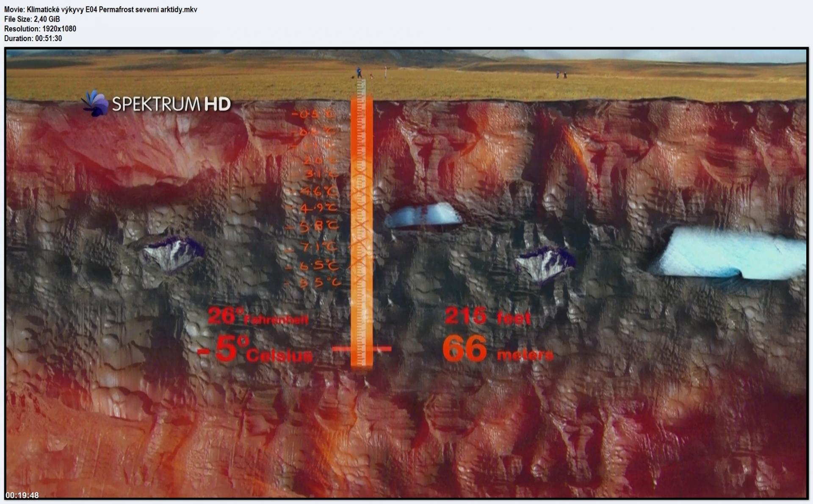
Task: Click the File Size 2,40 GiB text
Action: (x=32, y=19)
